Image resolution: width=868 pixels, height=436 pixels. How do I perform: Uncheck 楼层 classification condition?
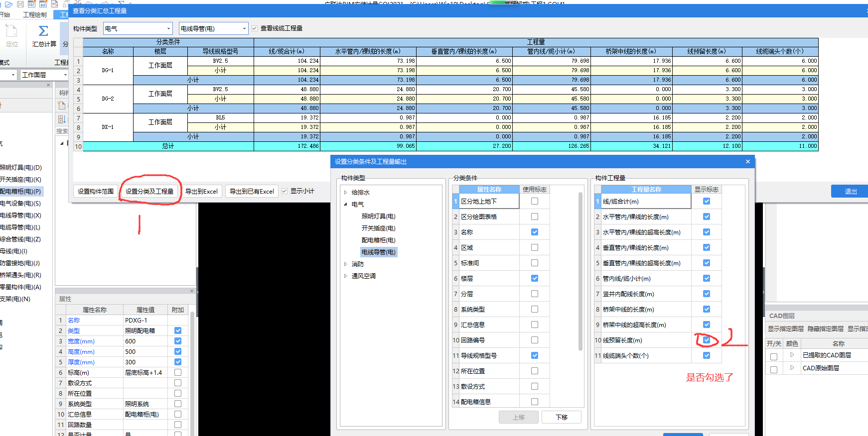(x=535, y=278)
